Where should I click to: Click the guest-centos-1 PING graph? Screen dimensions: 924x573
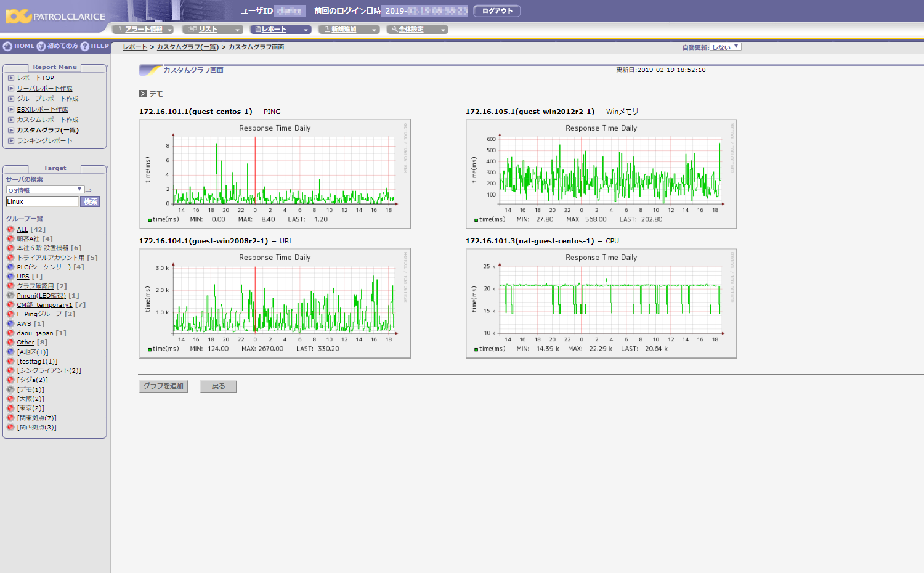click(x=275, y=174)
